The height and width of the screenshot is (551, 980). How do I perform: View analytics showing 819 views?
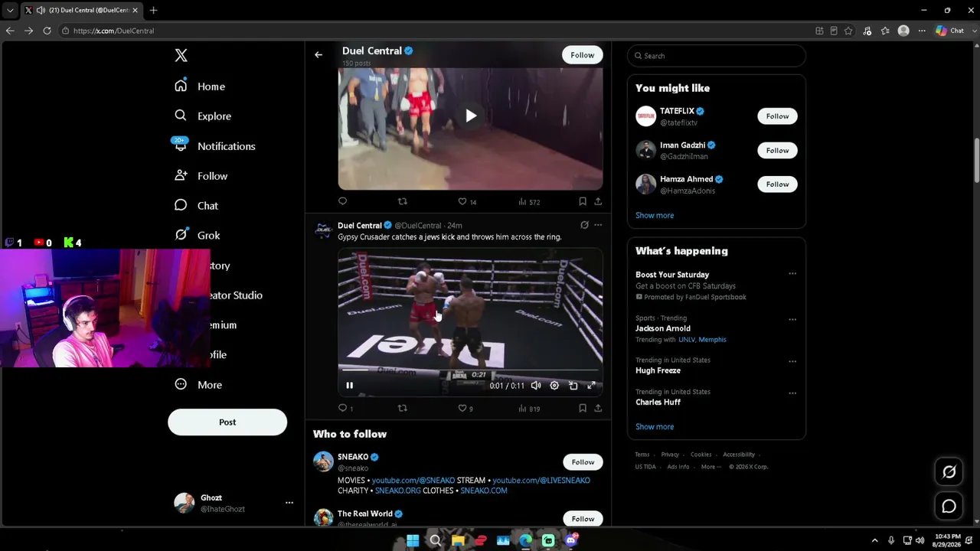click(529, 409)
